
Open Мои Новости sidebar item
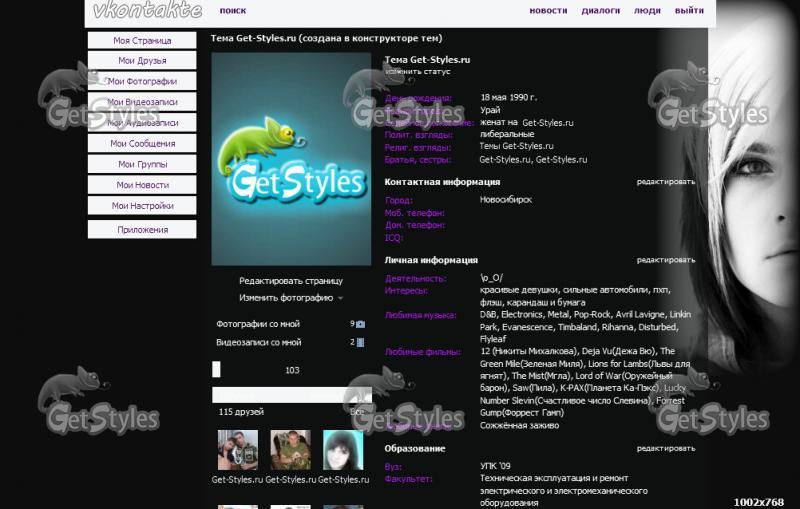click(x=142, y=185)
